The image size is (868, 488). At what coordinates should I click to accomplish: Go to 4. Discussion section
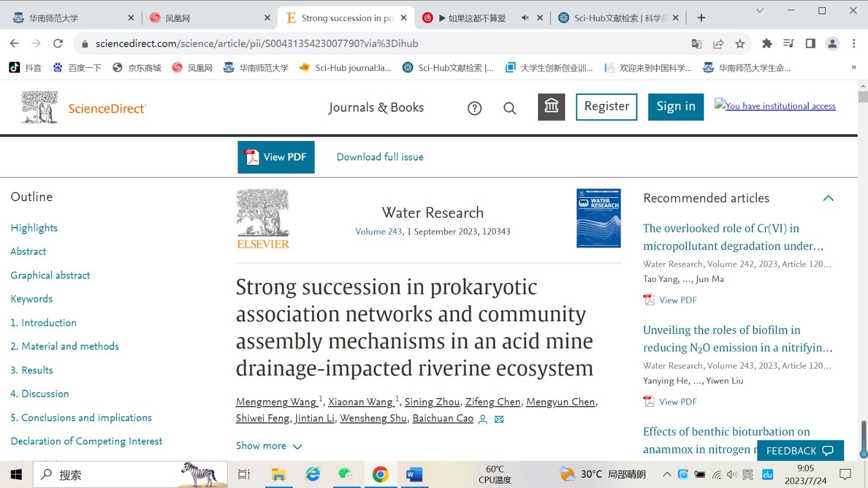(40, 394)
